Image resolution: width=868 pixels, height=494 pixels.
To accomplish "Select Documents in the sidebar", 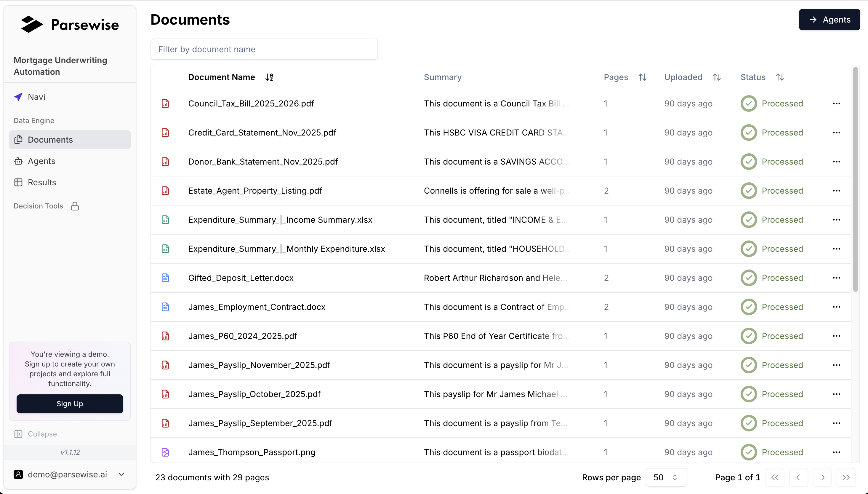I will pyautogui.click(x=70, y=140).
